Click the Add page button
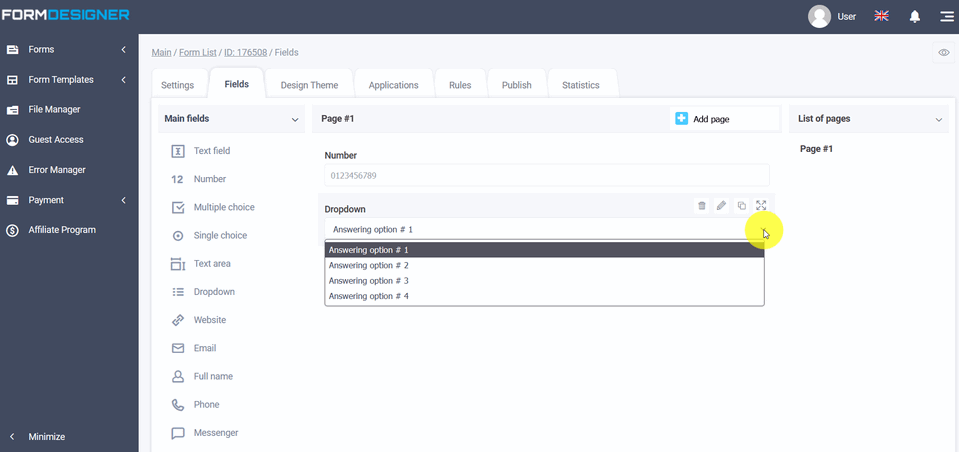 711,119
